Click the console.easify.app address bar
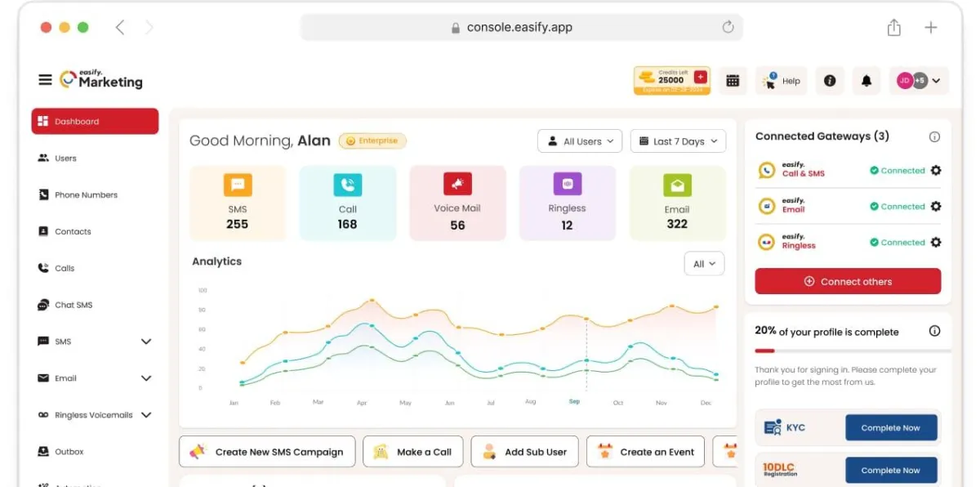The width and height of the screenshot is (980, 487). tap(521, 27)
